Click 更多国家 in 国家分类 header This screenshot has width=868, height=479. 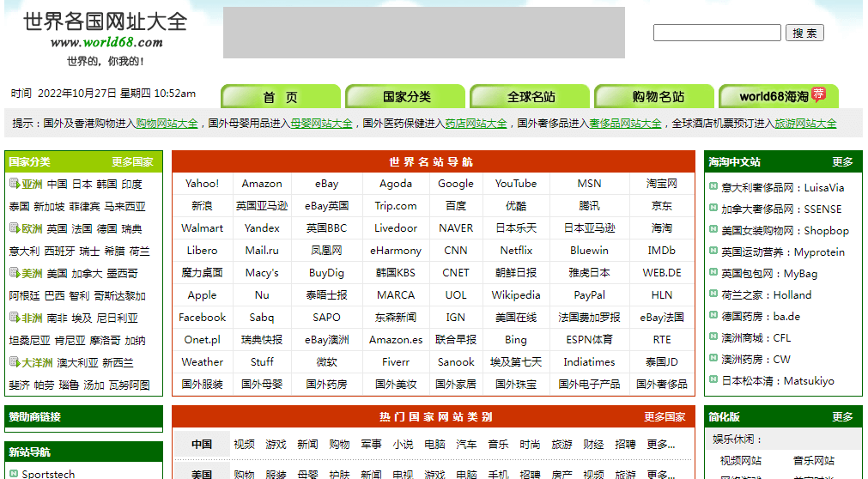[132, 161]
